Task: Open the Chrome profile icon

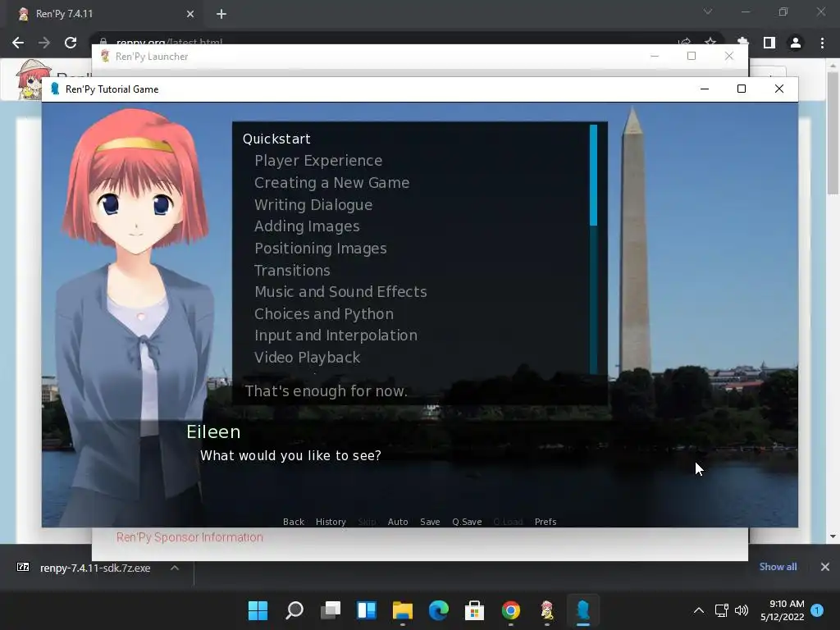Action: pos(796,43)
